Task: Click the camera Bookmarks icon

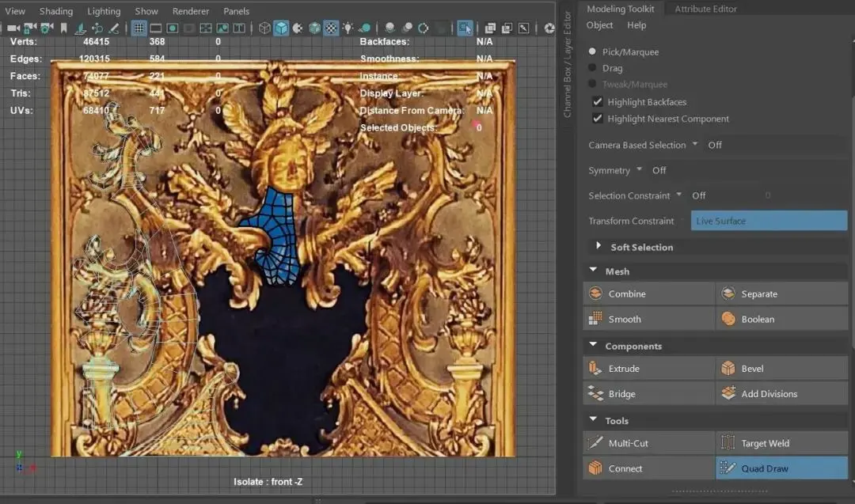Action: click(64, 28)
